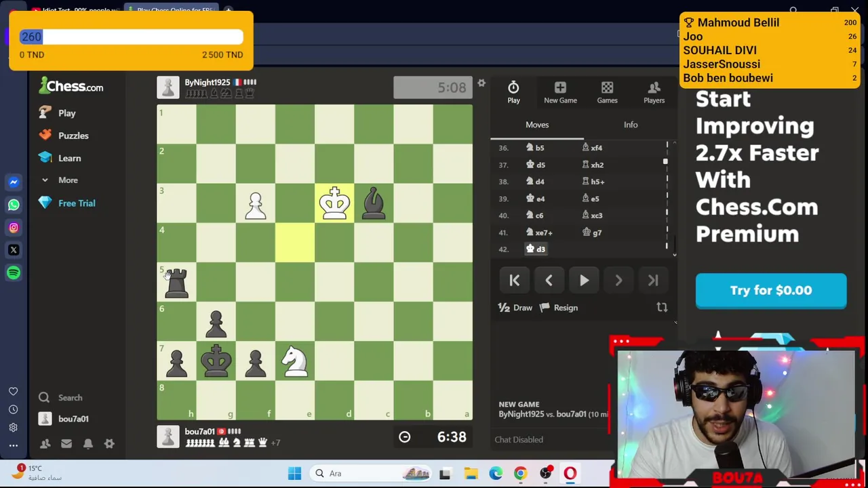
Task: Select move 42 d3 in move list
Action: point(536,249)
